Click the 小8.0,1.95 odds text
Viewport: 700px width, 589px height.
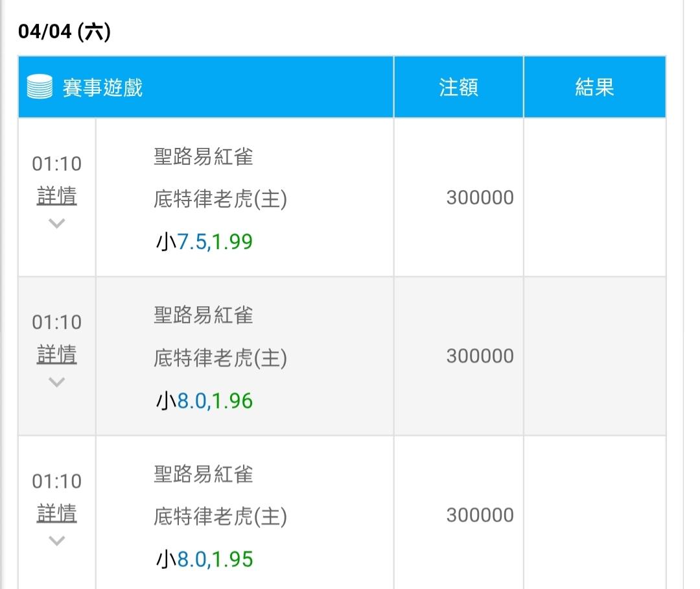204,559
